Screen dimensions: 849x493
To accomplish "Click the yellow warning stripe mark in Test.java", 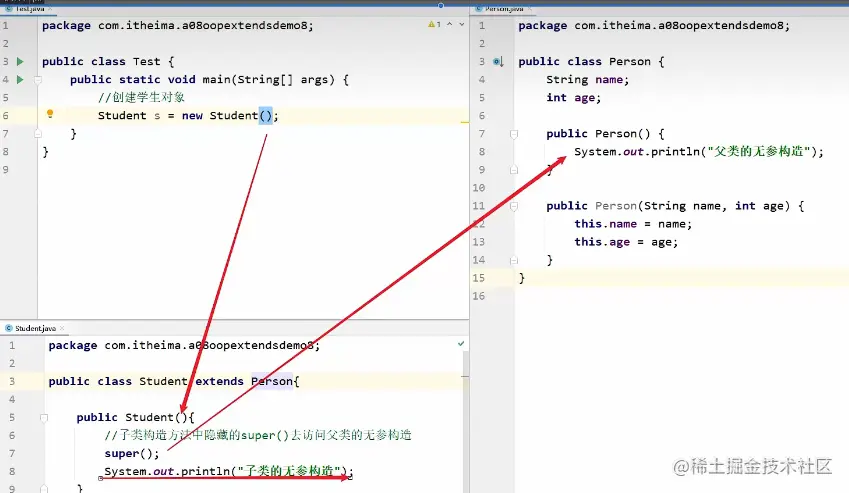I will pos(465,122).
